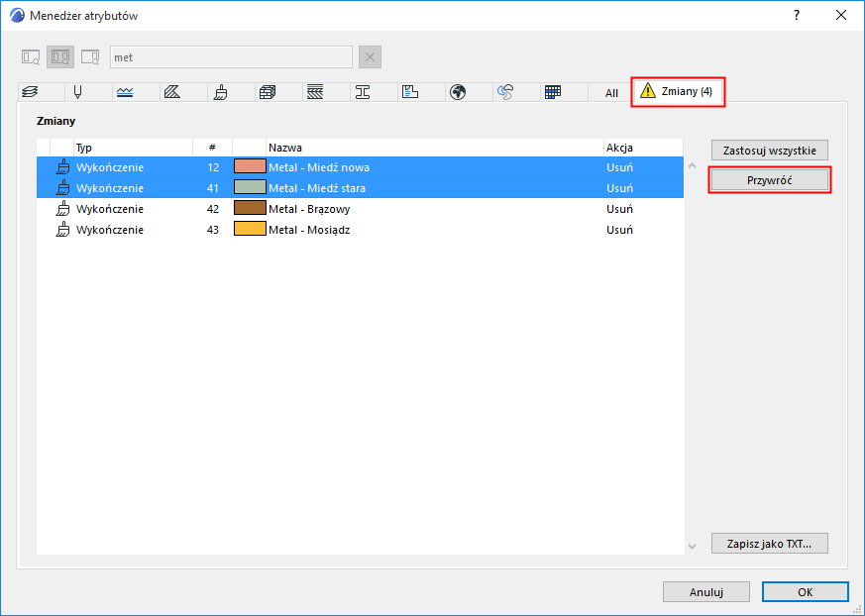Toggle the right-pane search view
865x616 pixels.
90,57
